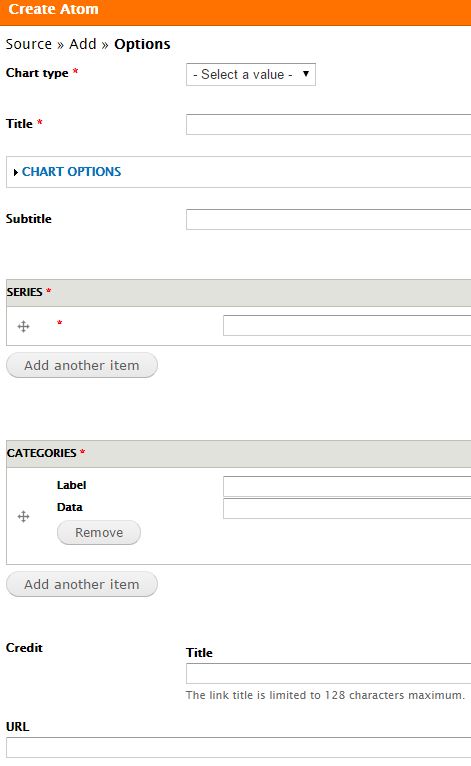Go to Source breadcrumb step
The image size is (471, 766).
29,44
